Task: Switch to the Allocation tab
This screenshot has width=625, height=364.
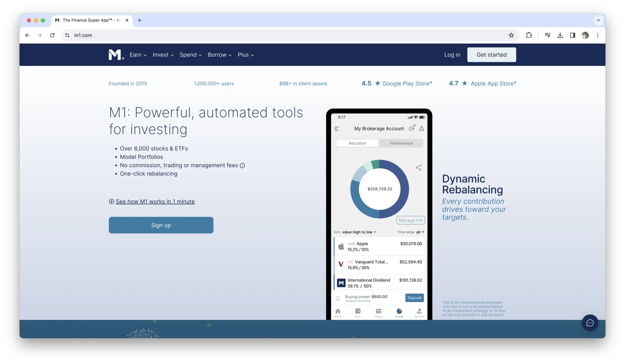Action: [357, 143]
